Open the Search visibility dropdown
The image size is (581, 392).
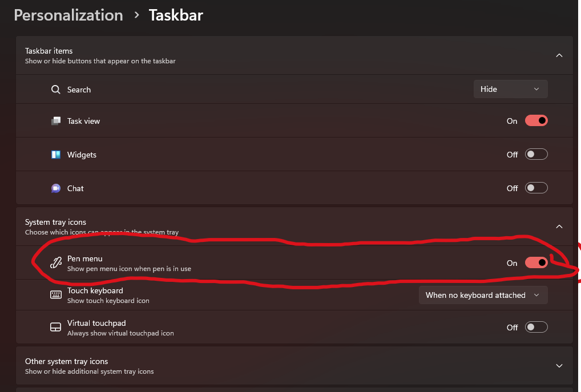510,89
